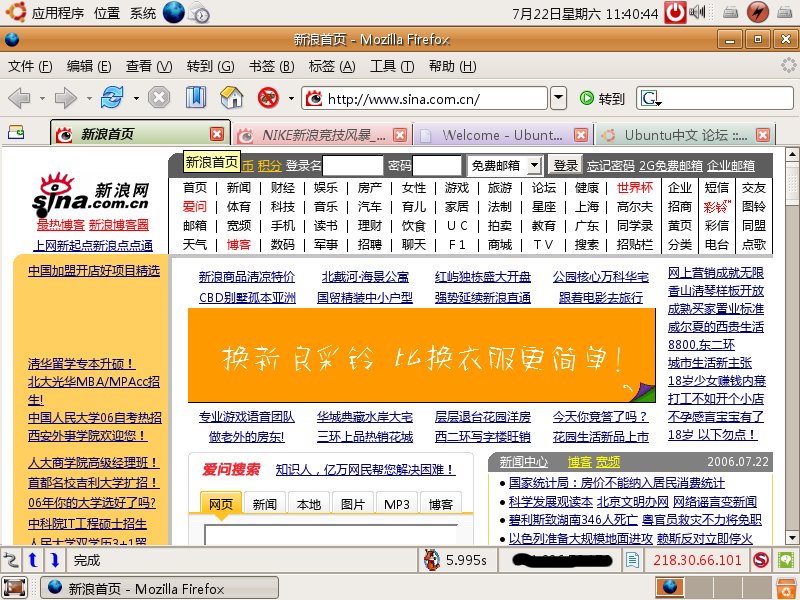The width and height of the screenshot is (800, 600).
Task: Expand the dropdown arrow beside Reload
Action: [x=136, y=98]
